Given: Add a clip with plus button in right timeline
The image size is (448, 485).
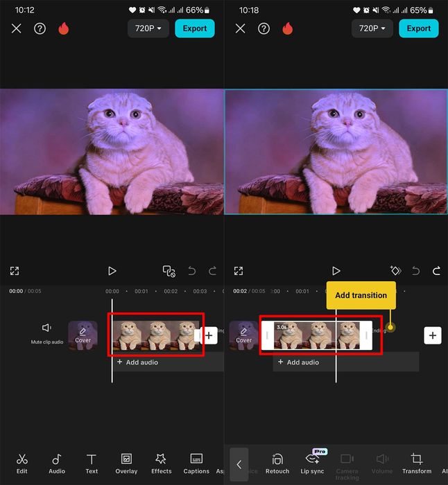Looking at the screenshot, I should pyautogui.click(x=433, y=335).
